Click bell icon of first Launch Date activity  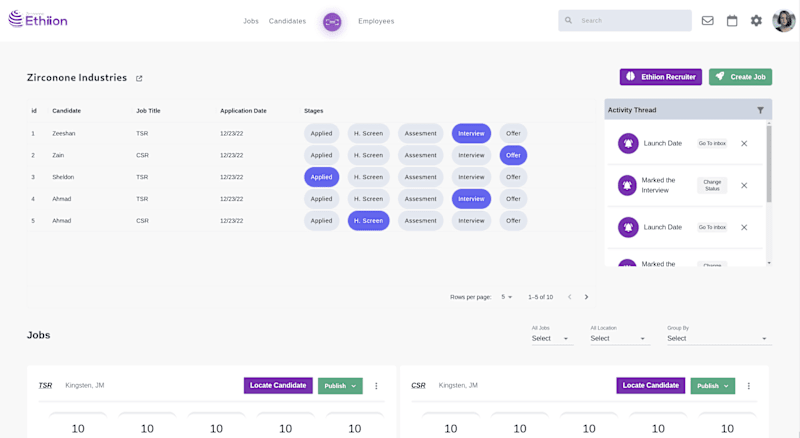(x=628, y=143)
